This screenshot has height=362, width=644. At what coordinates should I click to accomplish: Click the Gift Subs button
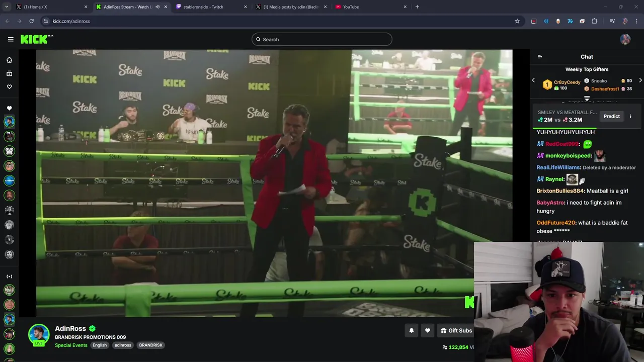[x=456, y=330]
